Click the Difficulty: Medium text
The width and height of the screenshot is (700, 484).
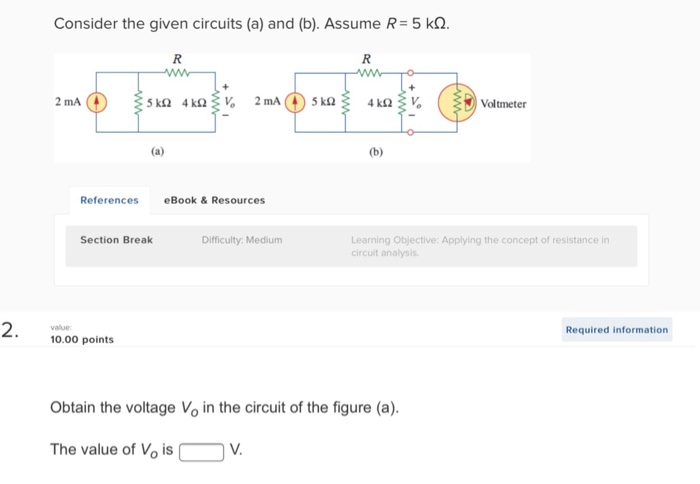[242, 240]
